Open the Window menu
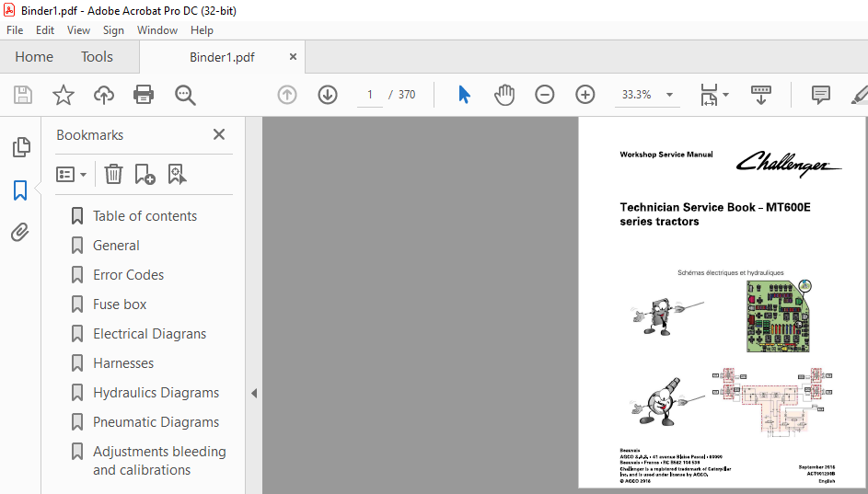The image size is (868, 494). 157,30
